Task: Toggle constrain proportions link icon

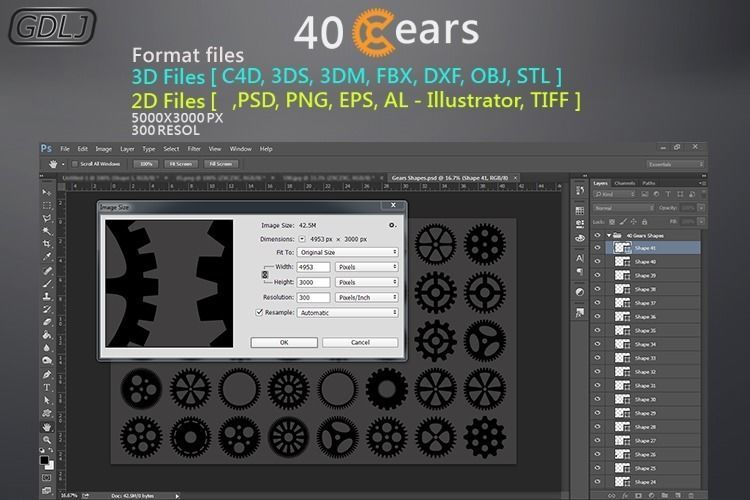Action: pyautogui.click(x=265, y=275)
